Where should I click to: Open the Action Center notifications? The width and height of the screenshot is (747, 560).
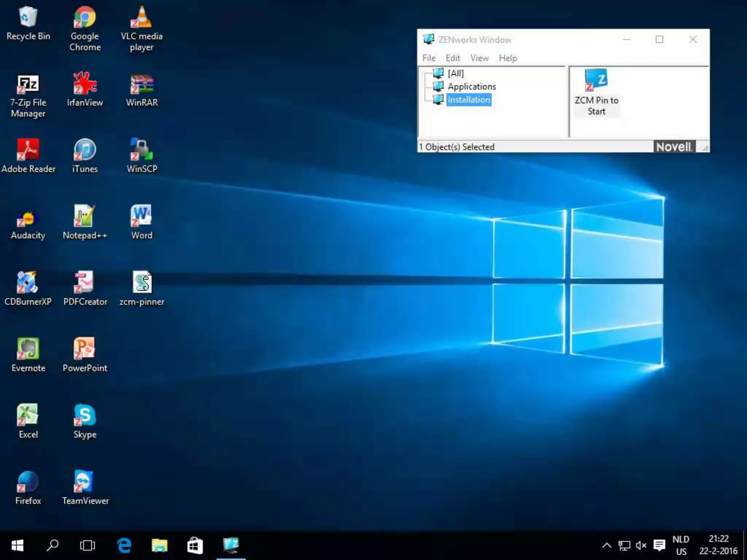coord(659,545)
